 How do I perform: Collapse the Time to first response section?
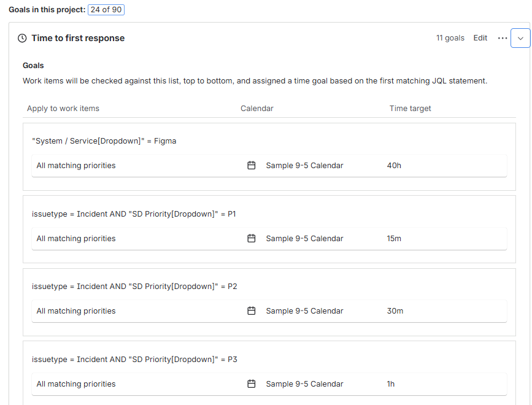click(520, 37)
